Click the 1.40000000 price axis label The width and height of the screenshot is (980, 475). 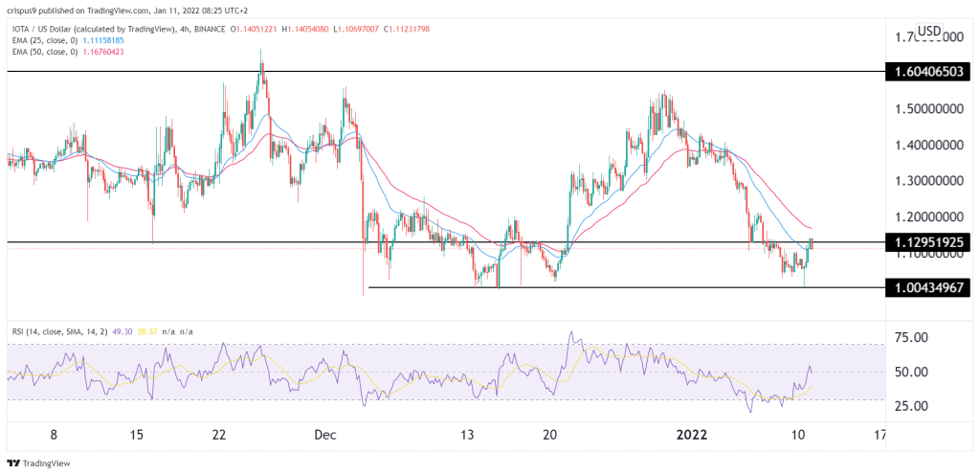pos(928,145)
